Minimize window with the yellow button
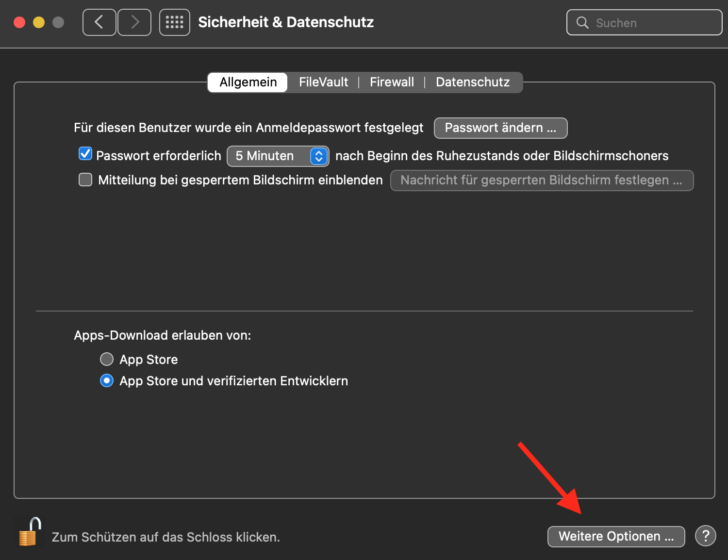728x560 pixels. click(39, 22)
